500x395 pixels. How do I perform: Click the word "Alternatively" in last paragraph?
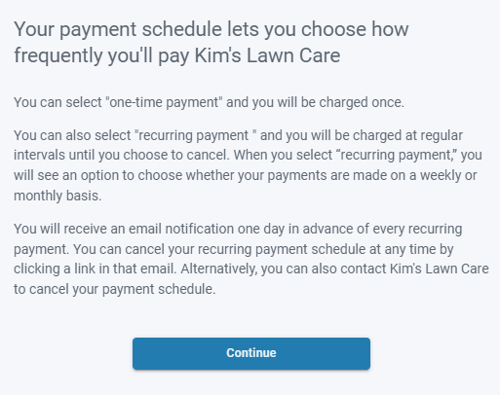click(219, 269)
